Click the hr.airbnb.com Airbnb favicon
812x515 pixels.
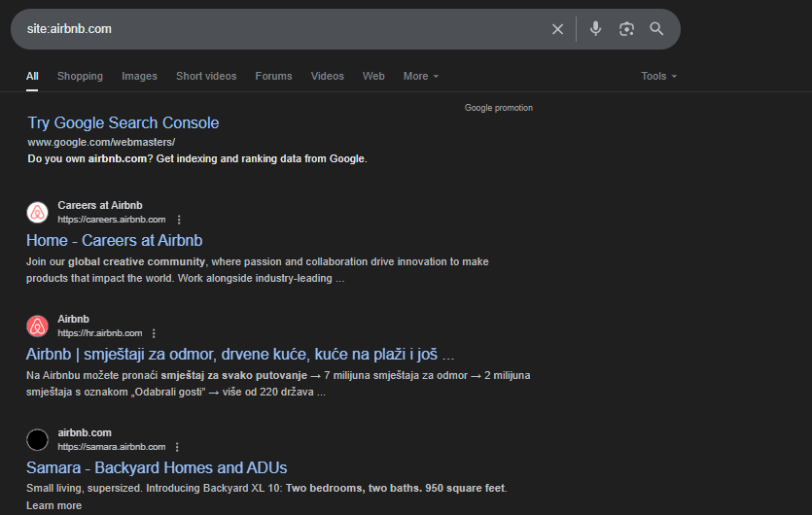point(37,326)
